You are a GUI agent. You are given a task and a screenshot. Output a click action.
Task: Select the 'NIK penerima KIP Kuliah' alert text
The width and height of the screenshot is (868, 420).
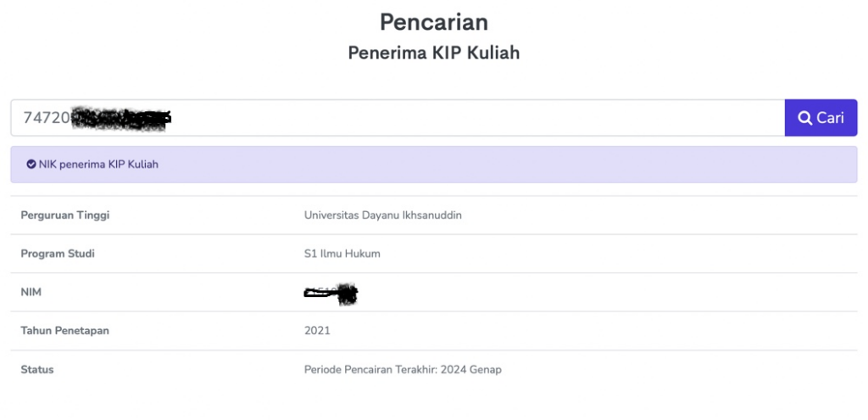pyautogui.click(x=98, y=165)
